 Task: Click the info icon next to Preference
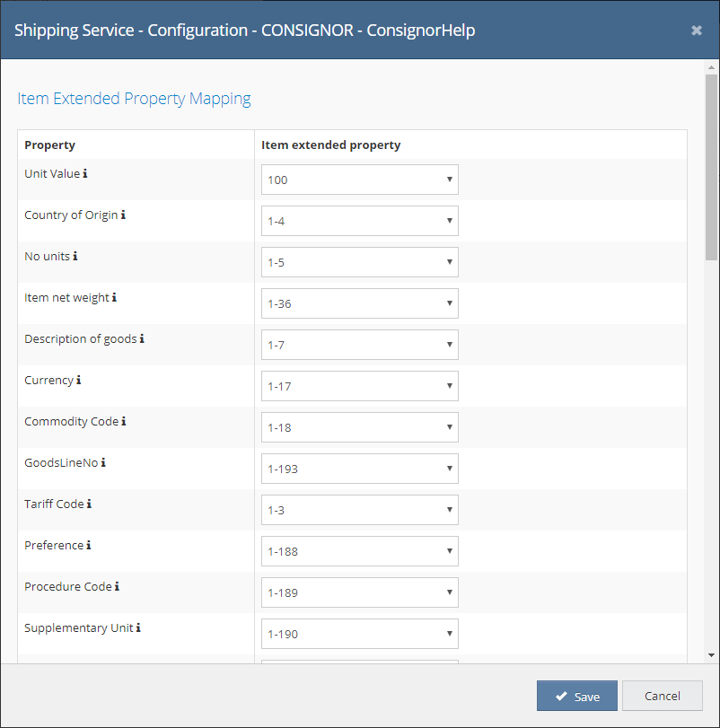coord(89,546)
